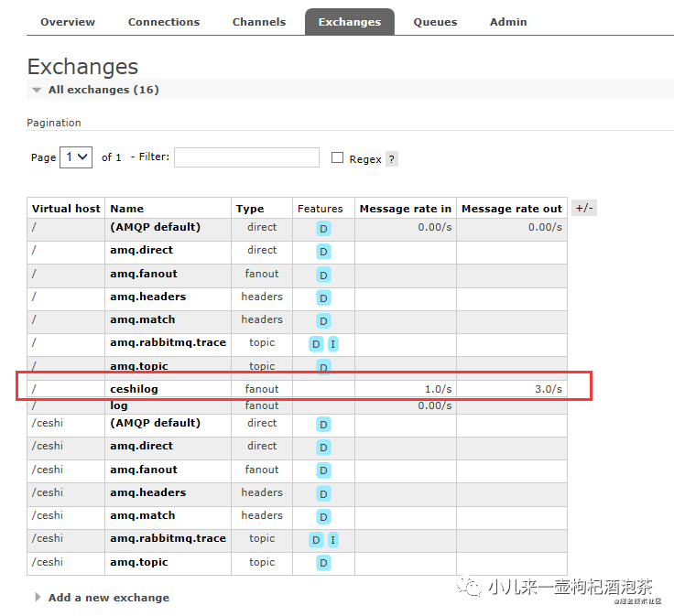Click D badge for /ceshi (AMQP default)

[x=323, y=425]
